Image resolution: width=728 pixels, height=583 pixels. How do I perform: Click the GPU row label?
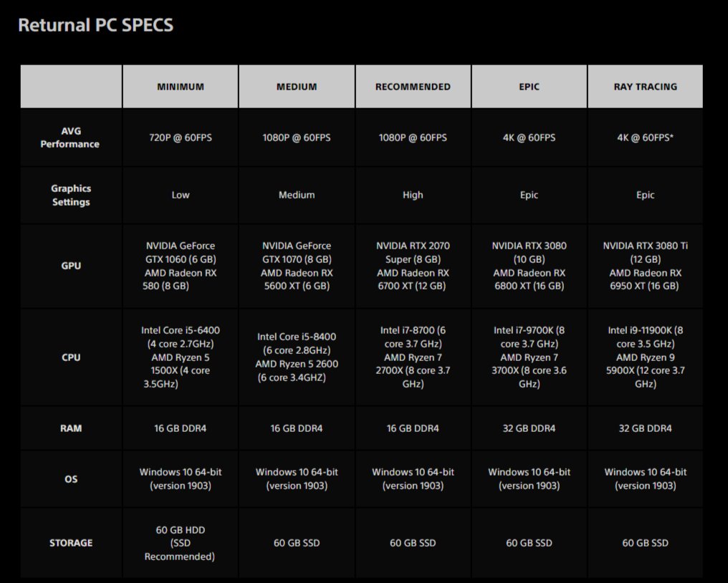point(71,266)
